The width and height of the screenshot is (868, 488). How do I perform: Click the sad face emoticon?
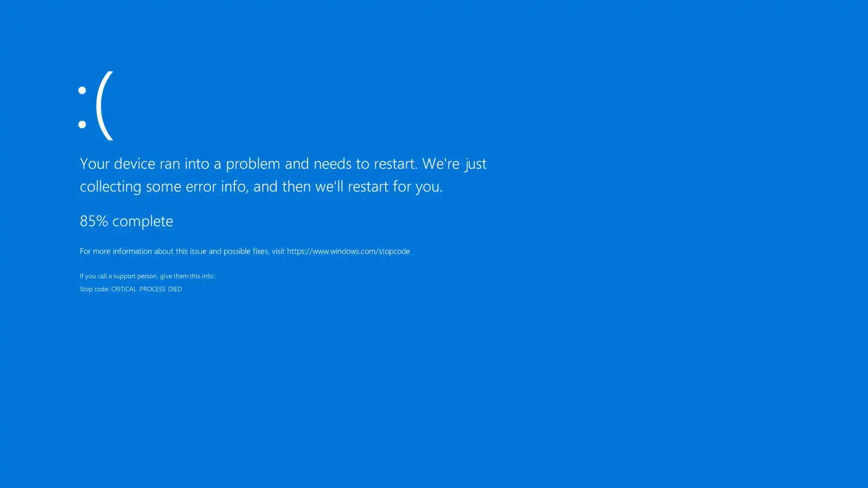coord(95,105)
